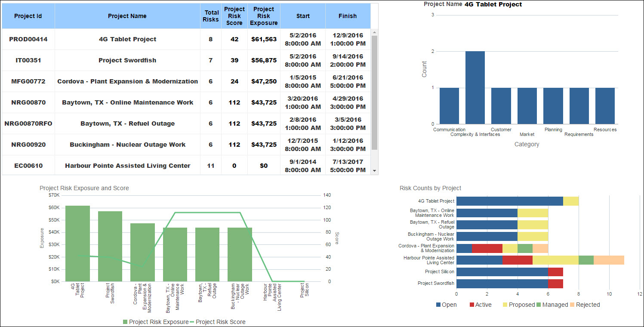644x327 pixels.
Task: Sort by the Project Name column header
Action: pyautogui.click(x=127, y=16)
